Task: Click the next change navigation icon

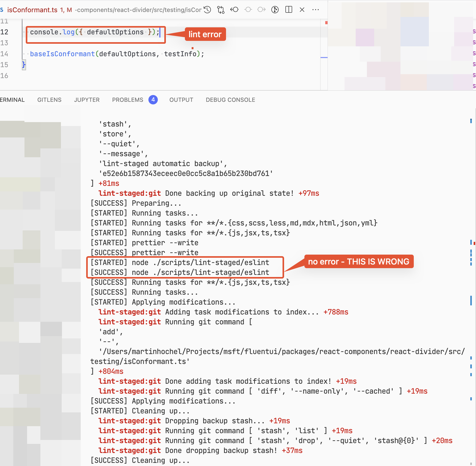Action: [261, 10]
